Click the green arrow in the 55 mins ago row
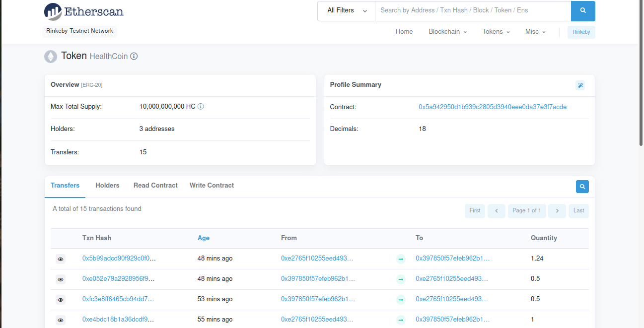The width and height of the screenshot is (644, 328). click(x=401, y=320)
